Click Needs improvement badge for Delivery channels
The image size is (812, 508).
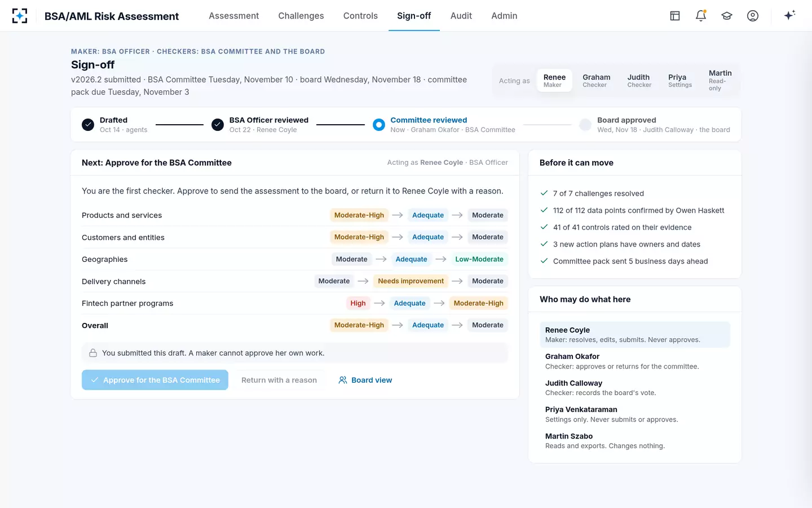coord(411,281)
